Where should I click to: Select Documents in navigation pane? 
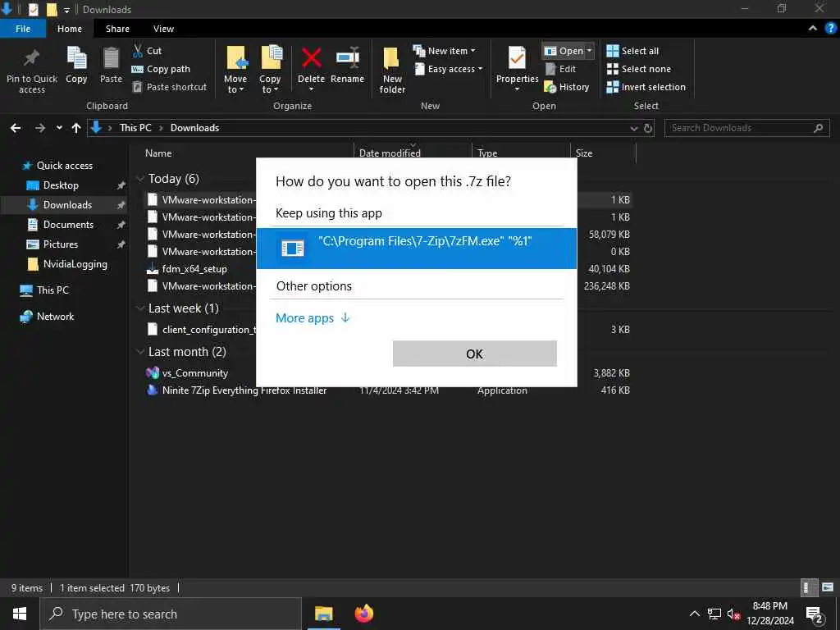coord(68,225)
